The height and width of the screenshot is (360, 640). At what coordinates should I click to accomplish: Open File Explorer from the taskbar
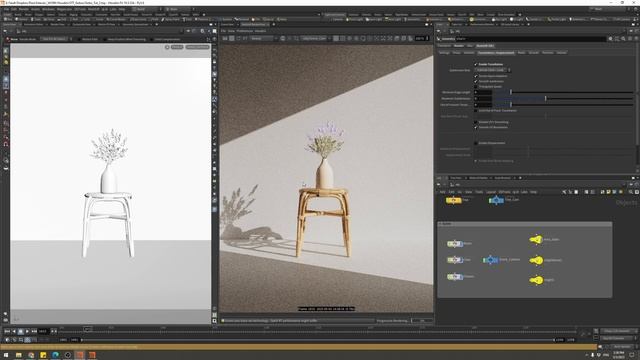(x=19, y=355)
